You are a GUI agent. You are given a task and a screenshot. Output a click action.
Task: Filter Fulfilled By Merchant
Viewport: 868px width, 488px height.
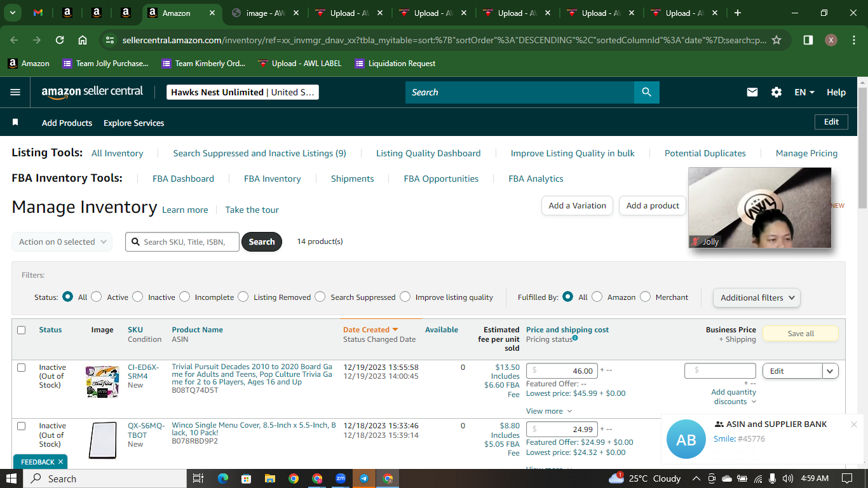(646, 297)
